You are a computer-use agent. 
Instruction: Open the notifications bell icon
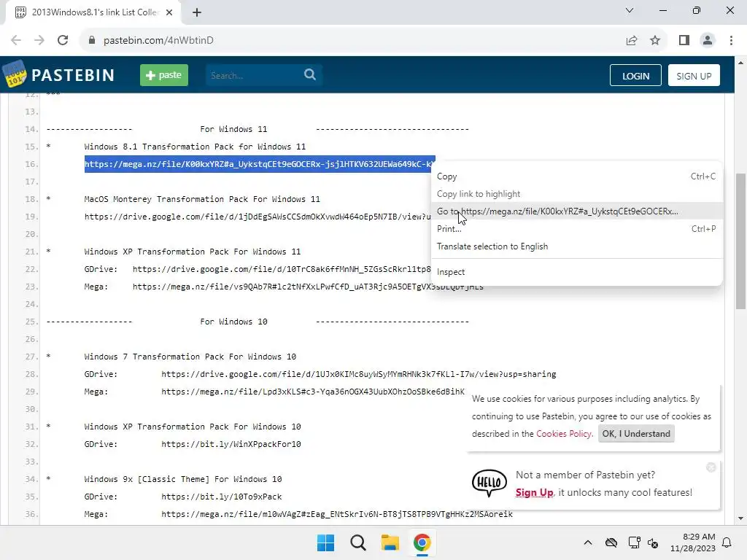[x=727, y=542]
